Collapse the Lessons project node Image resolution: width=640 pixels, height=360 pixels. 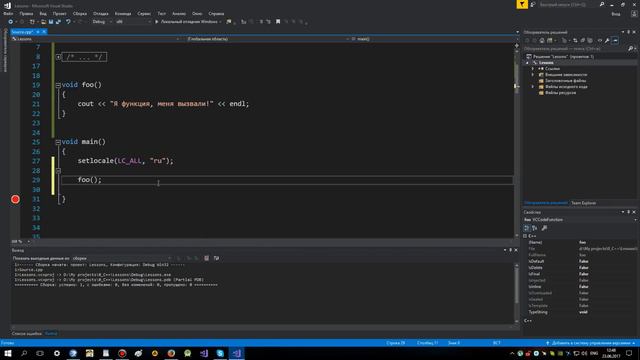coord(527,63)
